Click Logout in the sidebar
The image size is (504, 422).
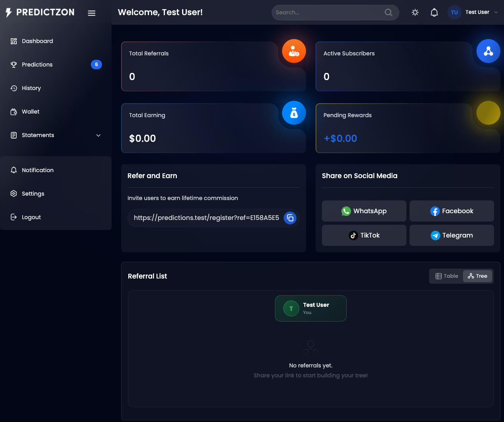56,217
